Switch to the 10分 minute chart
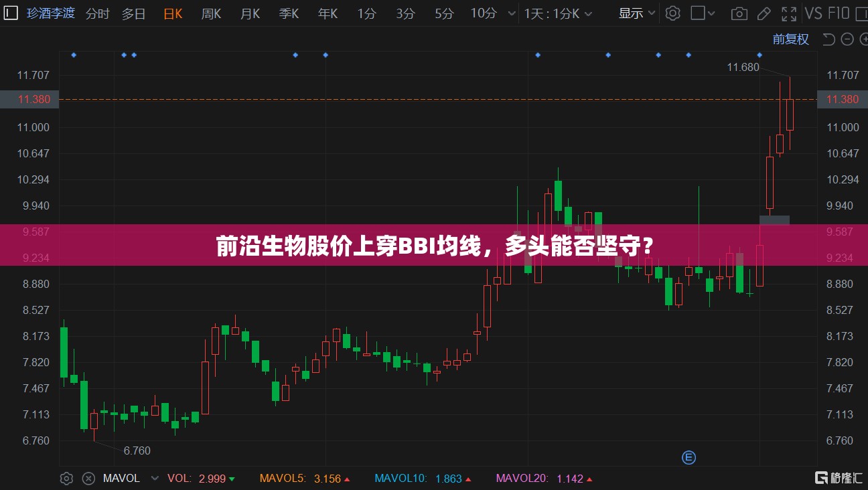 click(x=484, y=13)
